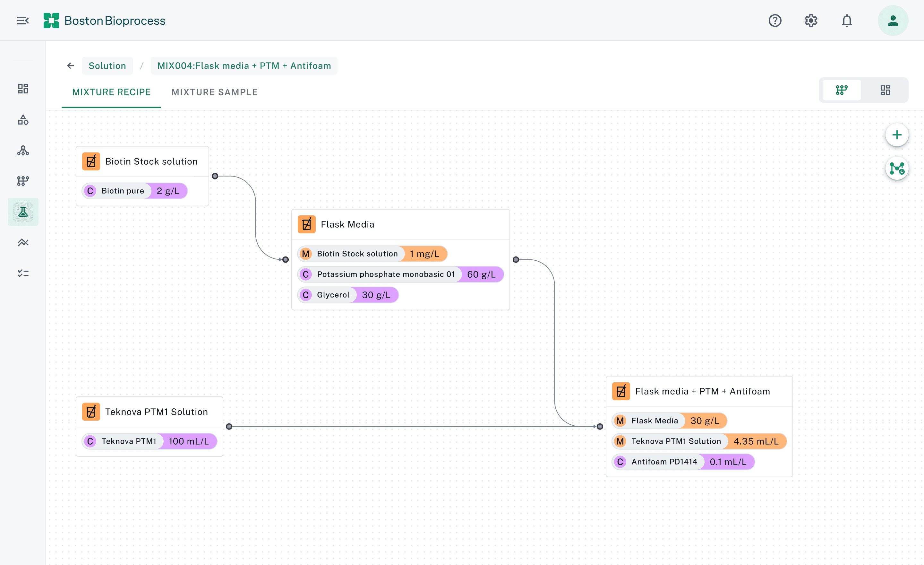Select the flask solution sidebar icon
924x565 pixels.
tap(23, 212)
